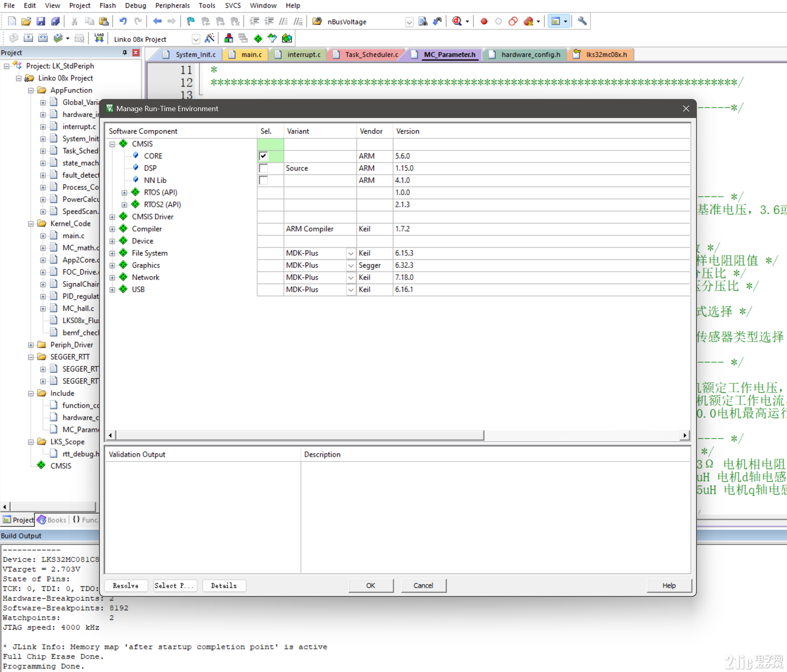Screen dimensions: 787x672
Task: Undo the last edit with the Undo arrow
Action: [x=123, y=21]
